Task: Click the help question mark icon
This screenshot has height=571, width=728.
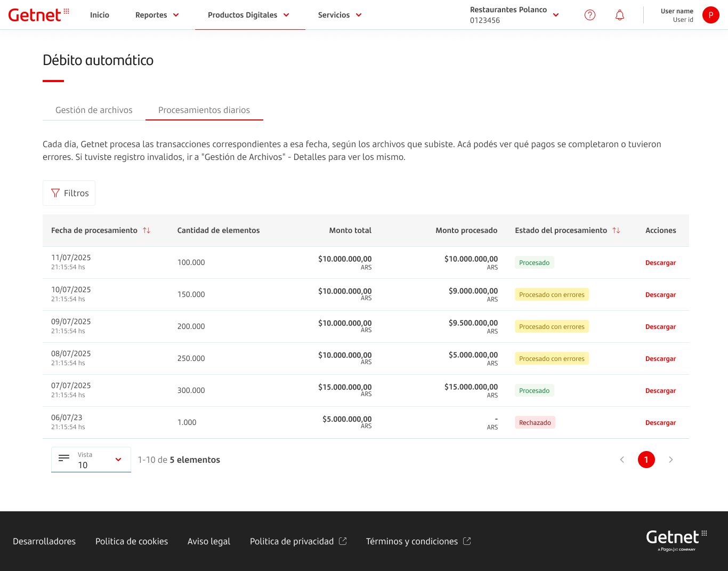Action: click(590, 15)
